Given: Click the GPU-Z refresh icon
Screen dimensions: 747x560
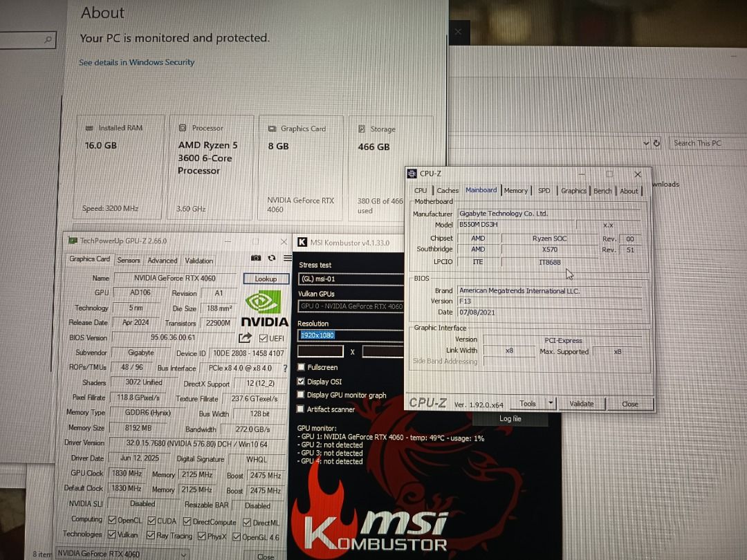Looking at the screenshot, I should click(272, 258).
